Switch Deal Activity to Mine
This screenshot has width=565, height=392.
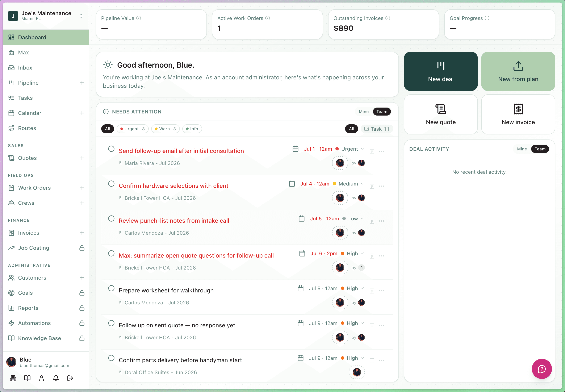(522, 149)
